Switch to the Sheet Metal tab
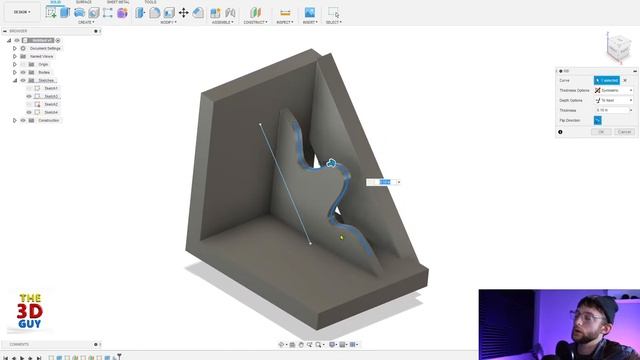 pos(118,2)
